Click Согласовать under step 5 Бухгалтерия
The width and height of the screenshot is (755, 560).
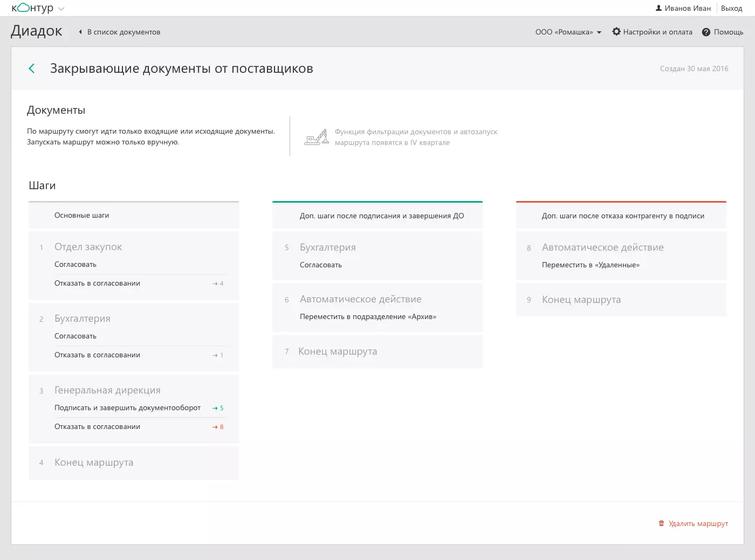coord(321,265)
